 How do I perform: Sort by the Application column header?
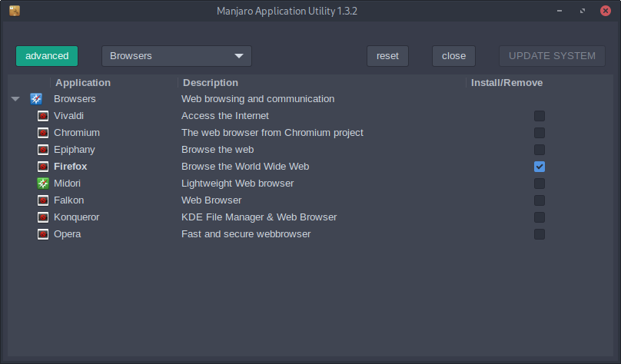[x=83, y=83]
